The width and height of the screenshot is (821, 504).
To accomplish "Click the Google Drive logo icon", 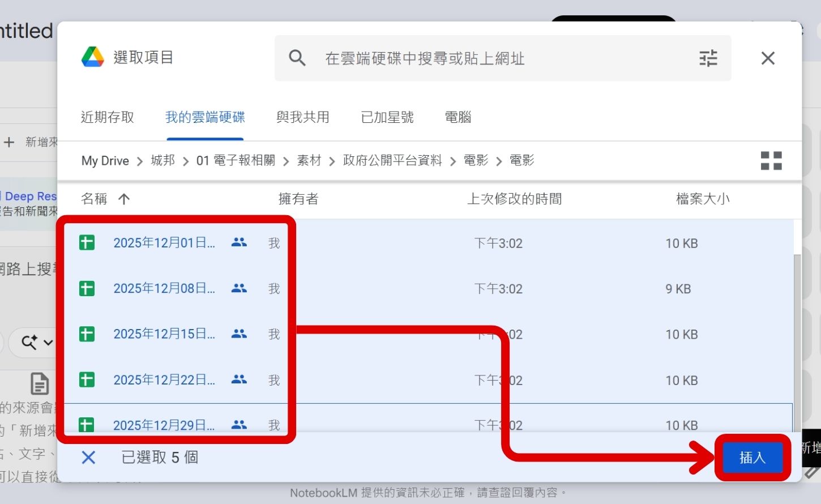I will 95,56.
